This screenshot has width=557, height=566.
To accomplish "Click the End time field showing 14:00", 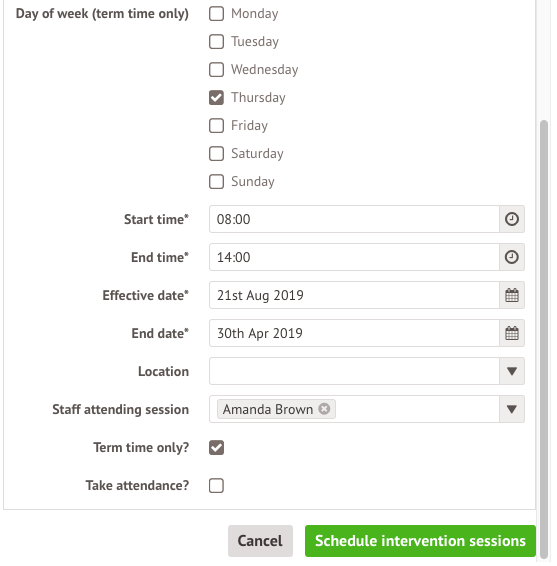I will click(x=354, y=257).
